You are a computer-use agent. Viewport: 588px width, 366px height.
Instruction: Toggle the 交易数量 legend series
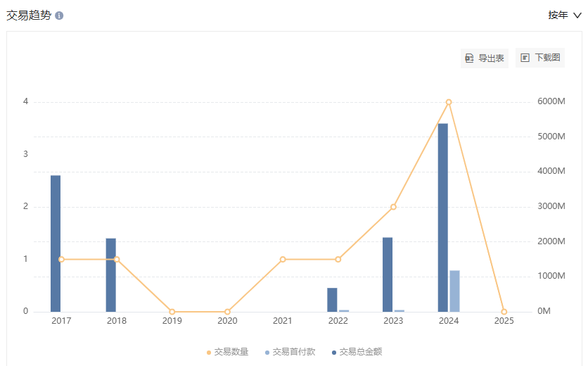[x=227, y=352]
